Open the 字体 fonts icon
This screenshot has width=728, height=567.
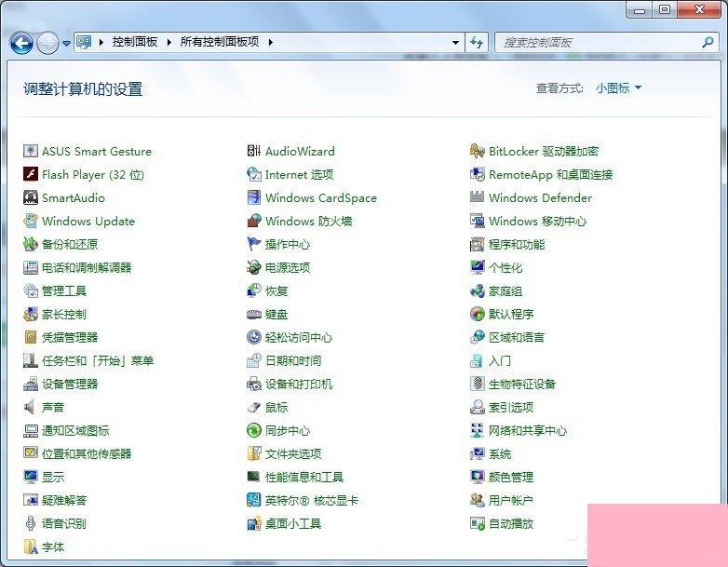(x=30, y=547)
